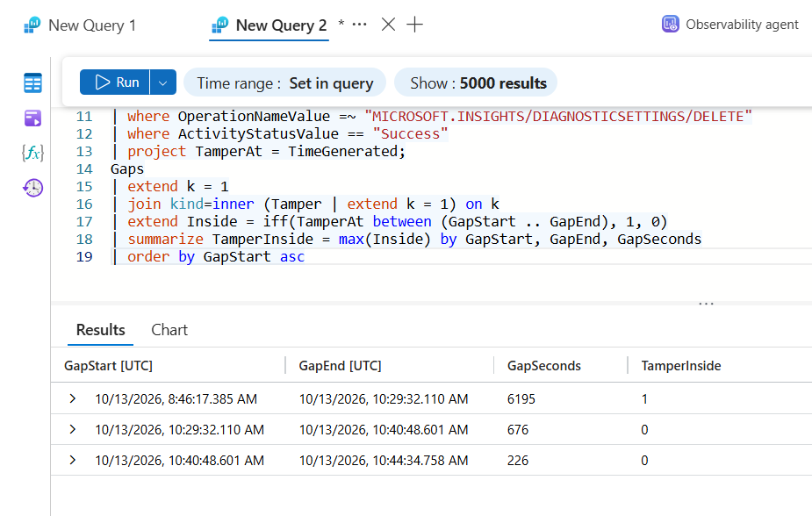812x516 pixels.
Task: Click GapEnd cell 10:29:32.110 AM
Action: (384, 399)
